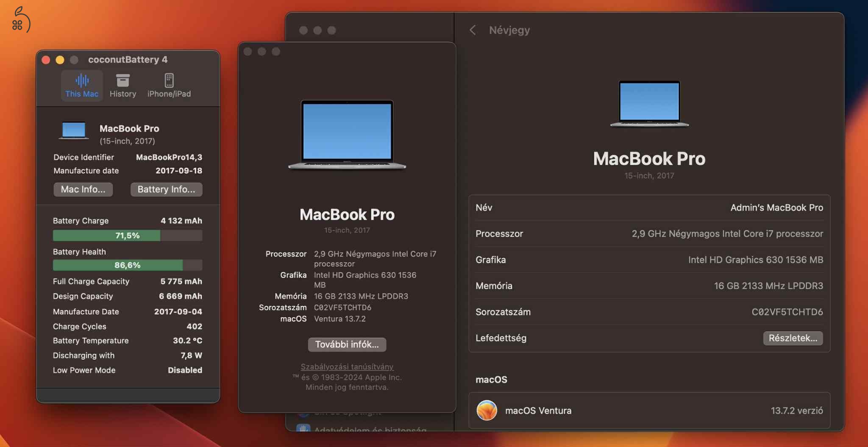Click the Charge Cycles 402 value
Screen dimensions: 868x447
[x=195, y=326]
